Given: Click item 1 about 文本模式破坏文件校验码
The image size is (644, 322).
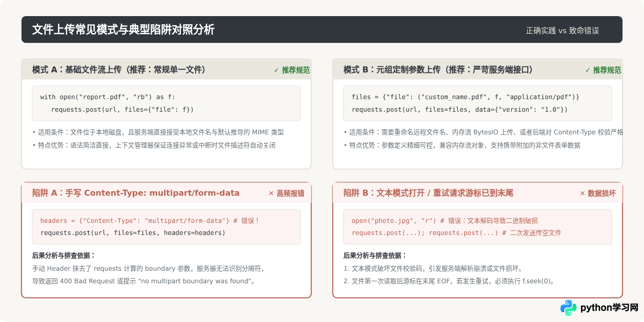Looking at the screenshot, I should tap(435, 268).
